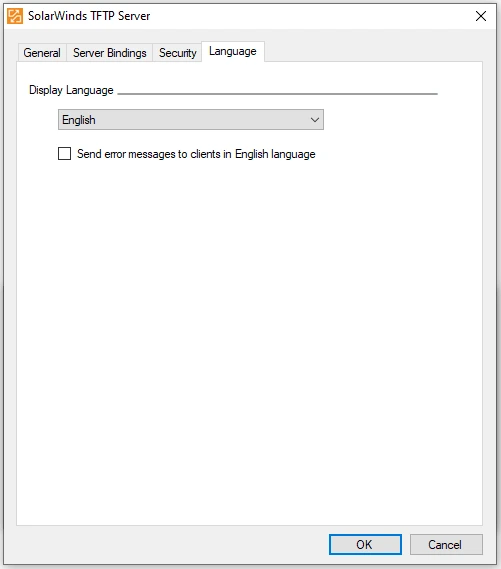Select the Language tab
The width and height of the screenshot is (501, 569).
(x=233, y=52)
